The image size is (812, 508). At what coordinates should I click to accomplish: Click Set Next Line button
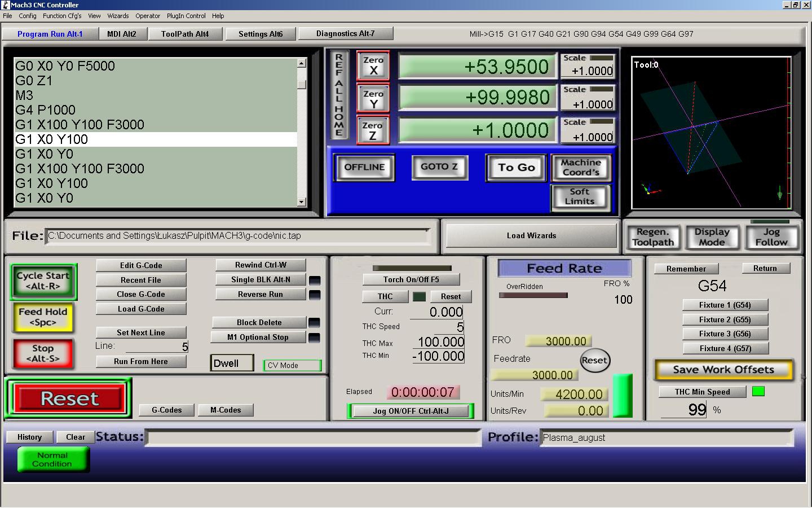click(x=141, y=332)
